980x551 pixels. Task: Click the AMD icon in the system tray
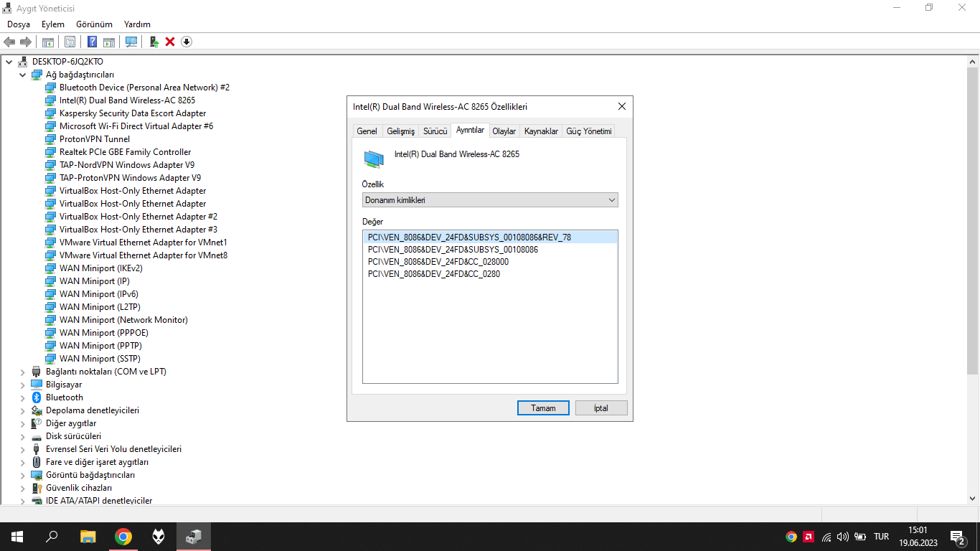click(x=809, y=537)
